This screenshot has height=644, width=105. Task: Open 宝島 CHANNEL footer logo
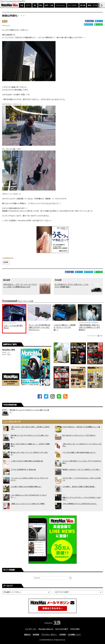(x=57, y=623)
